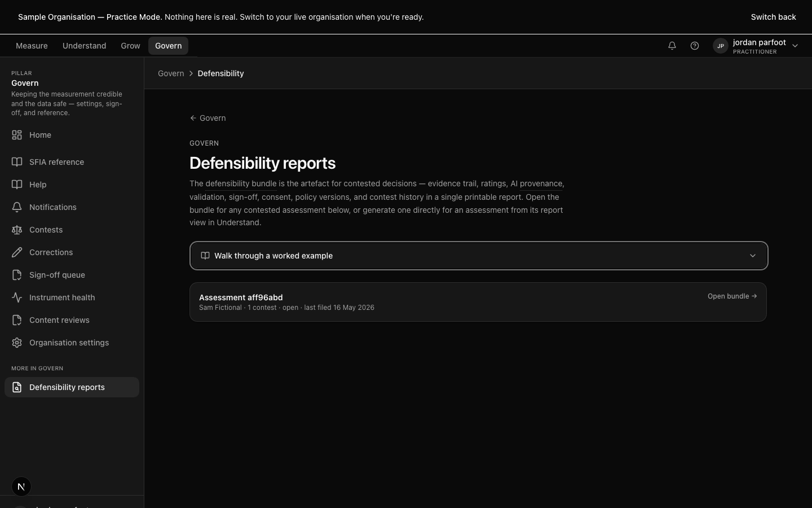Screen dimensions: 812x508
Task: Click the JP user avatar
Action: [720, 46]
